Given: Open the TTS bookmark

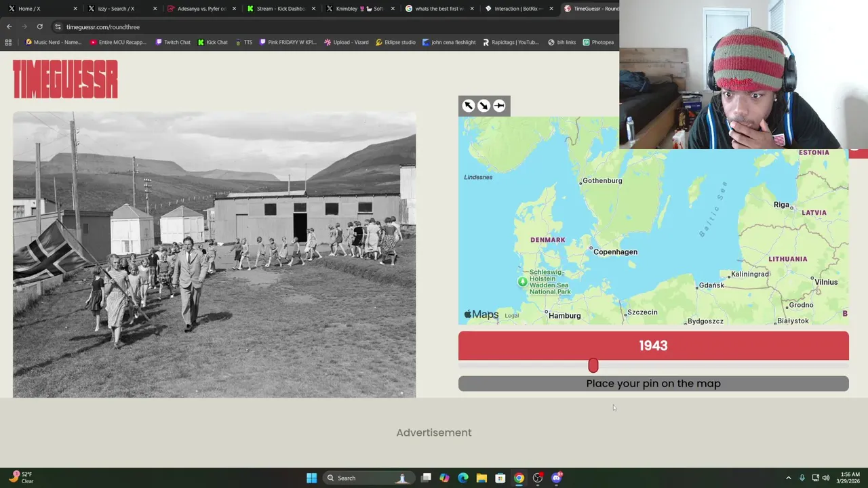Looking at the screenshot, I should pyautogui.click(x=243, y=42).
